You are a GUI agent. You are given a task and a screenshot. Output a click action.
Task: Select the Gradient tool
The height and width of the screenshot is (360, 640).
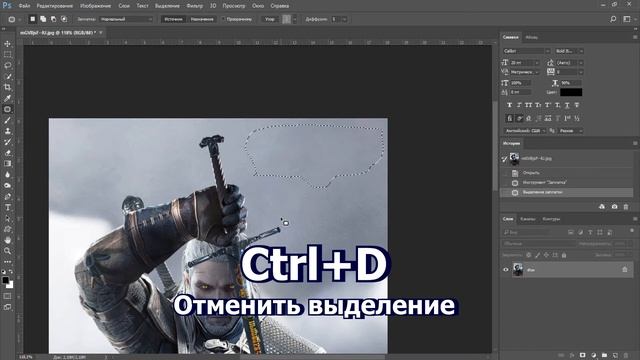tap(7, 164)
